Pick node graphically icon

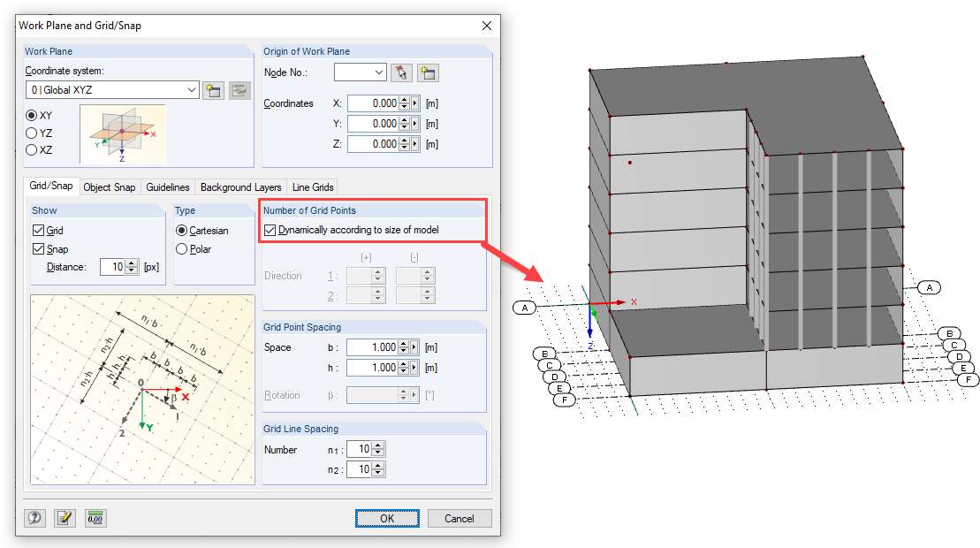click(401, 72)
